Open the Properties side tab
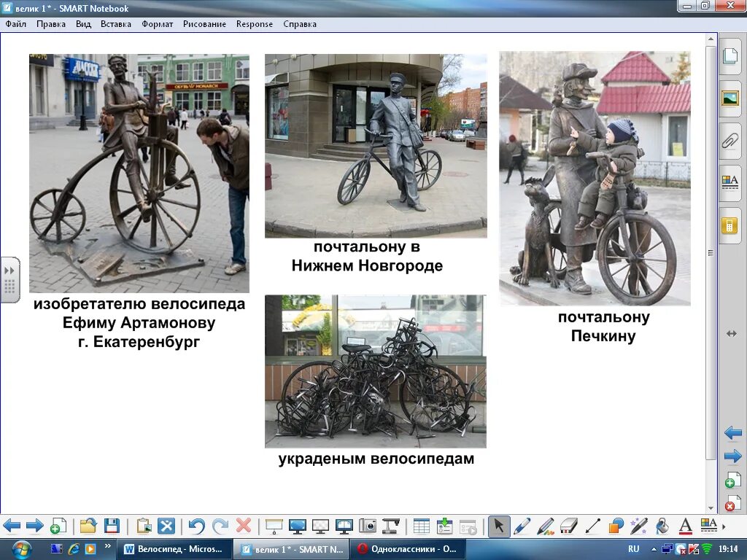The height and width of the screenshot is (560, 747). [729, 183]
